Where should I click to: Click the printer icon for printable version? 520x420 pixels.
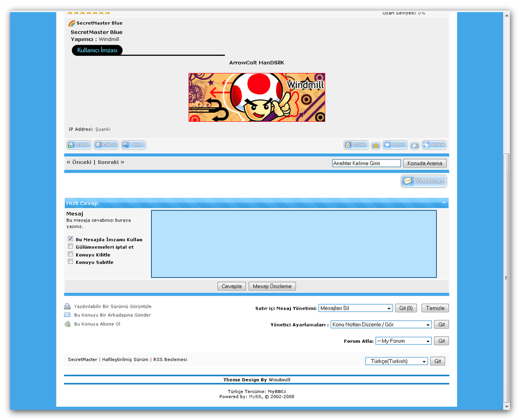(68, 306)
